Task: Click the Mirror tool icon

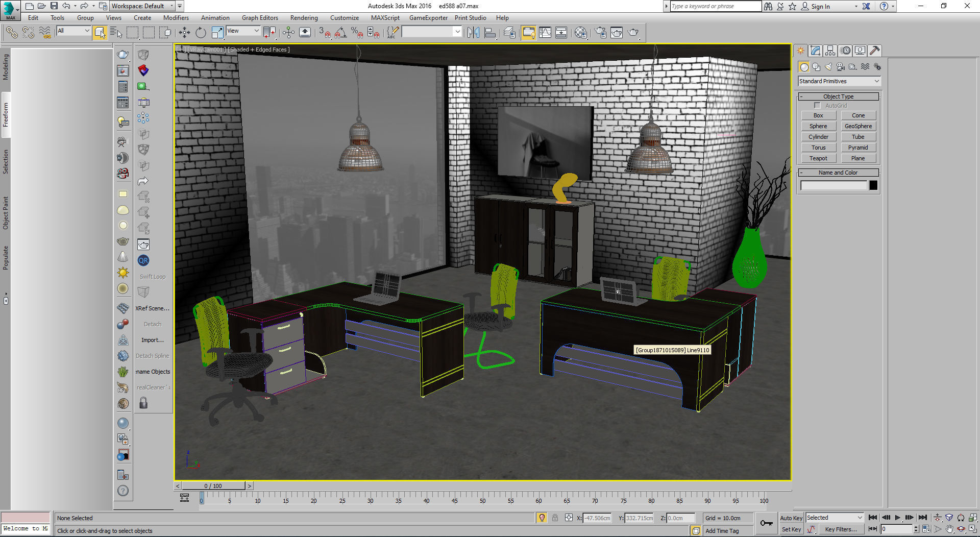Action: [x=474, y=33]
